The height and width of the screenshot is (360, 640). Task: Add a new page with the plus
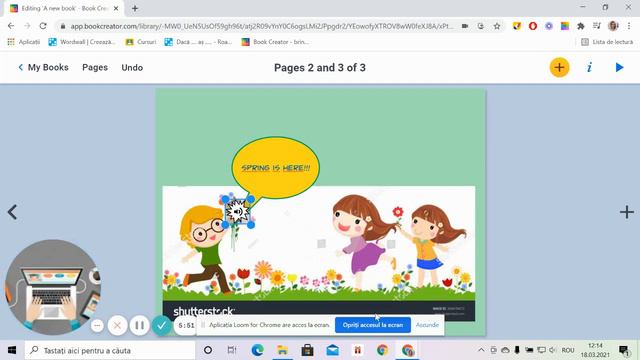(627, 212)
